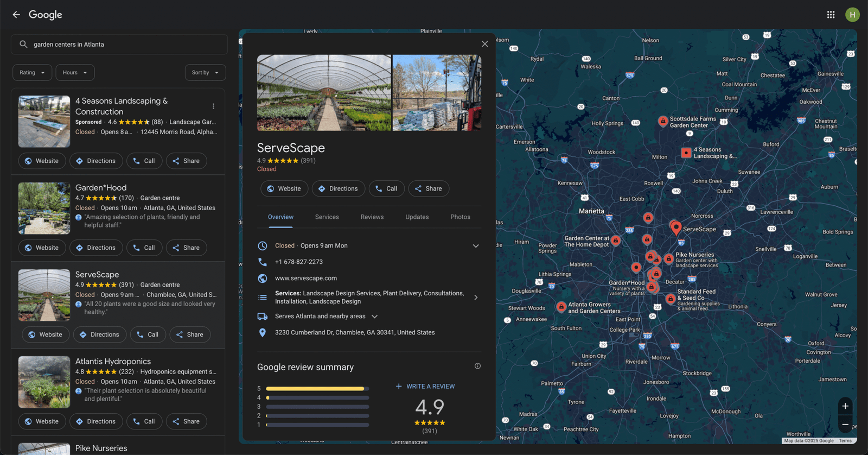Open the Rating filter dropdown

[32, 72]
